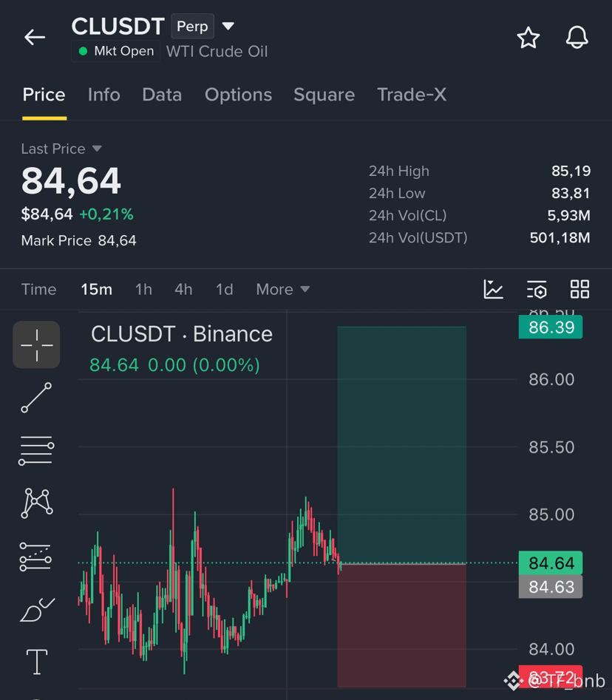Image resolution: width=612 pixels, height=700 pixels.
Task: Open price alerts via bell icon
Action: 577,38
